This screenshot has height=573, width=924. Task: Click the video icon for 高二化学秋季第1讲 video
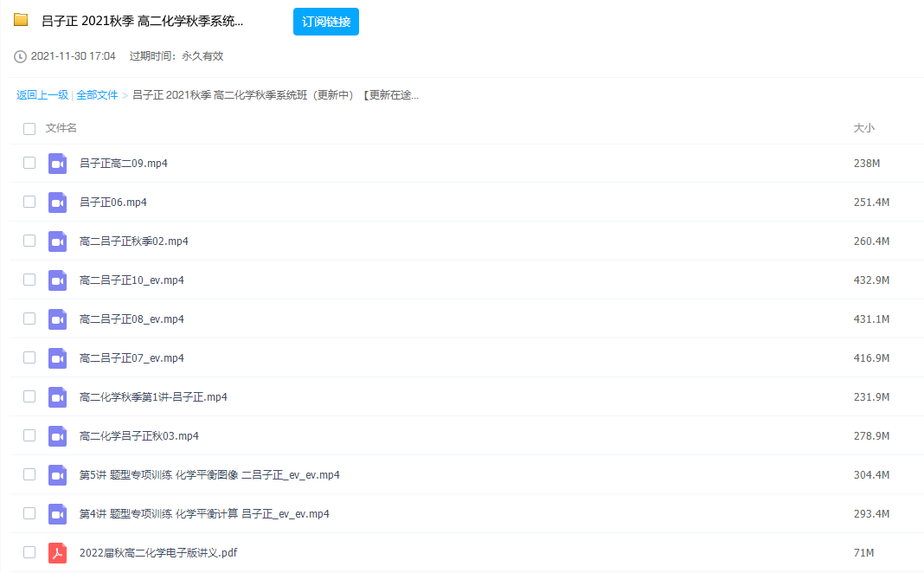click(57, 396)
